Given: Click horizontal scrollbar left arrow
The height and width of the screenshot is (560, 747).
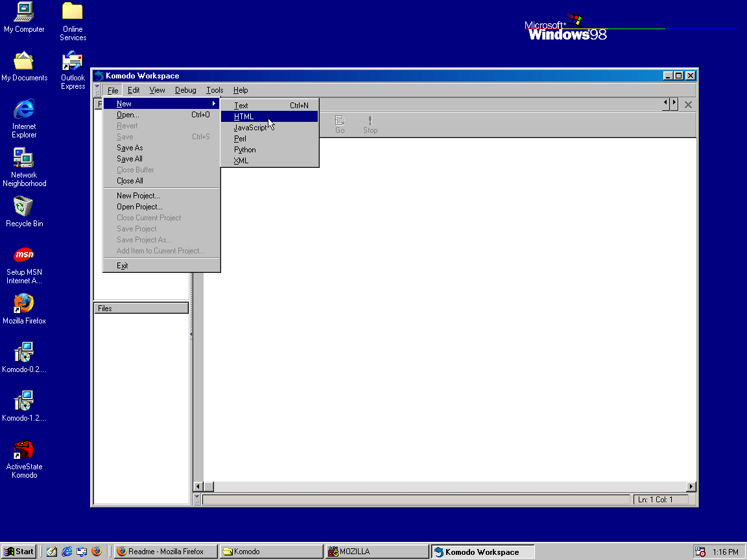Looking at the screenshot, I should pos(198,486).
